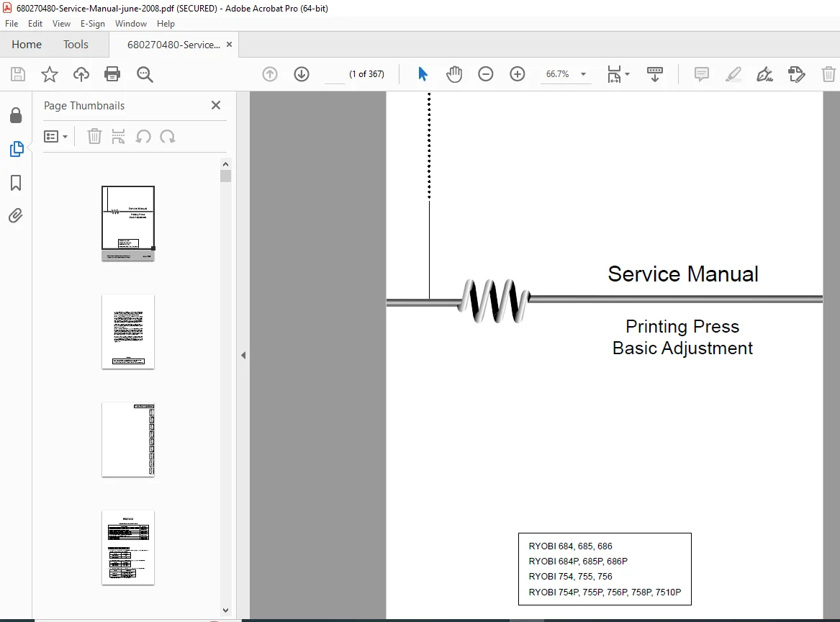Viewport: 840px width, 622px height.
Task: Open the File menu
Action: [x=12, y=24]
